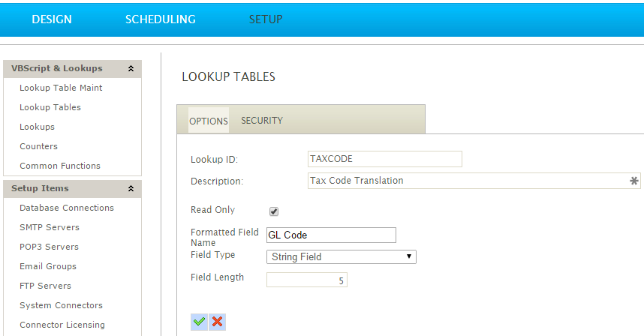This screenshot has height=336, width=644.
Task: Open the Scheduling menu
Action: [x=160, y=19]
